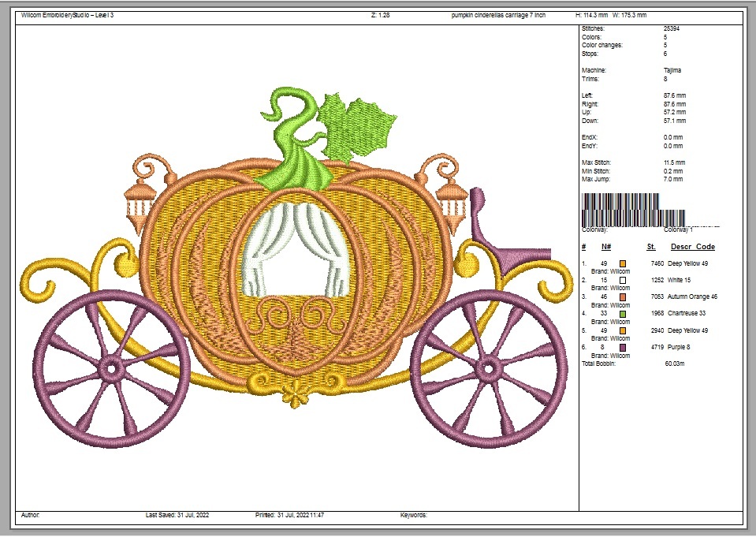Screen dimensions: 756x537
Task: Click the machine format value 'Tajima'
Action: click(x=672, y=70)
